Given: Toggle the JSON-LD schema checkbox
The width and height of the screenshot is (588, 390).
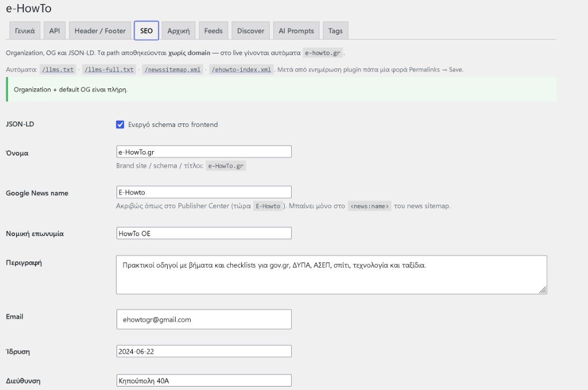Looking at the screenshot, I should click(x=120, y=125).
